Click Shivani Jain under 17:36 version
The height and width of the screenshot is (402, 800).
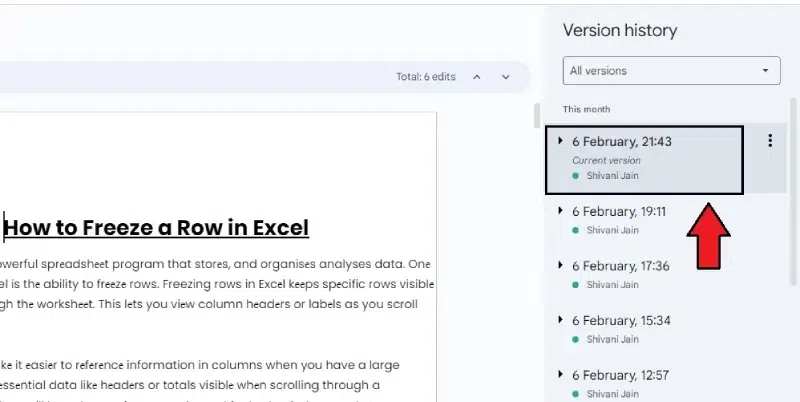point(612,285)
